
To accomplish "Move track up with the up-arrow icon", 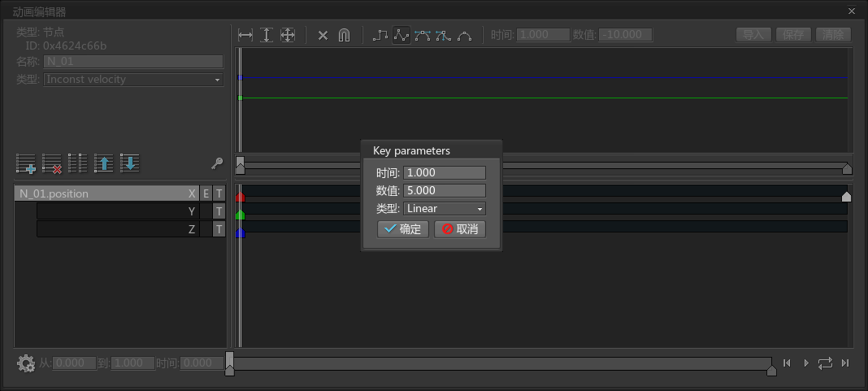I will pos(103,163).
